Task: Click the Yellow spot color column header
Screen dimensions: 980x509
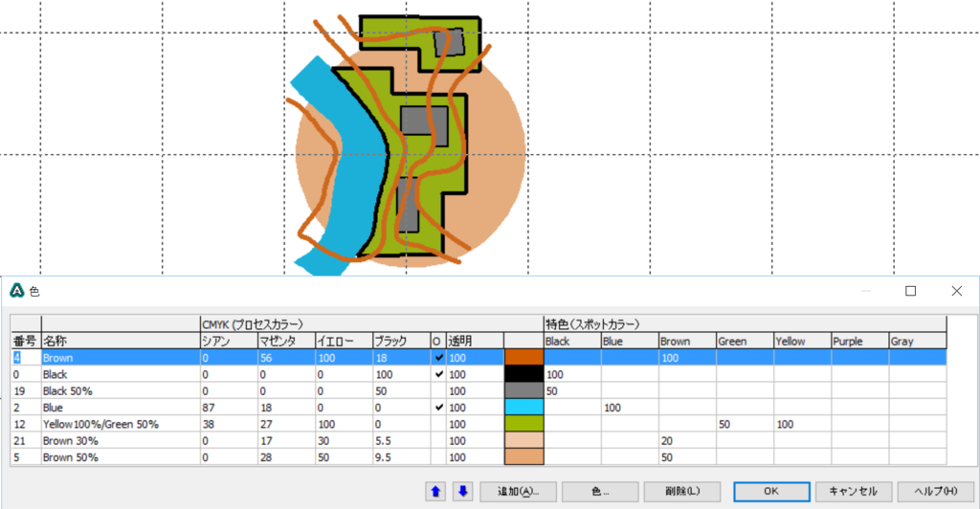Action: pos(803,341)
